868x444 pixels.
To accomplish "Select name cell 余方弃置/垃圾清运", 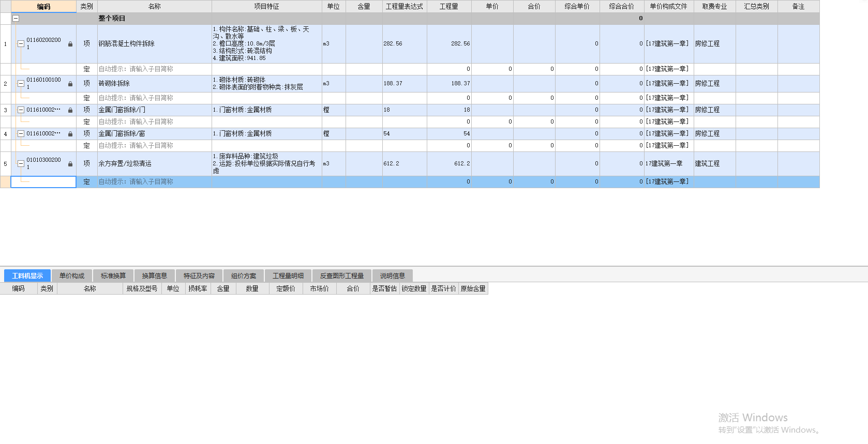I will (155, 163).
